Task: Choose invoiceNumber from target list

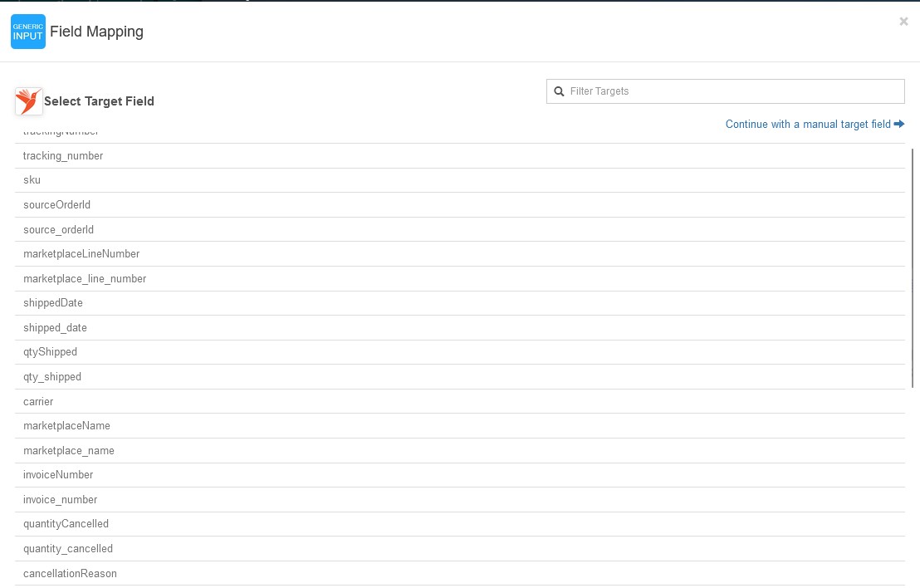Action: tap(58, 475)
